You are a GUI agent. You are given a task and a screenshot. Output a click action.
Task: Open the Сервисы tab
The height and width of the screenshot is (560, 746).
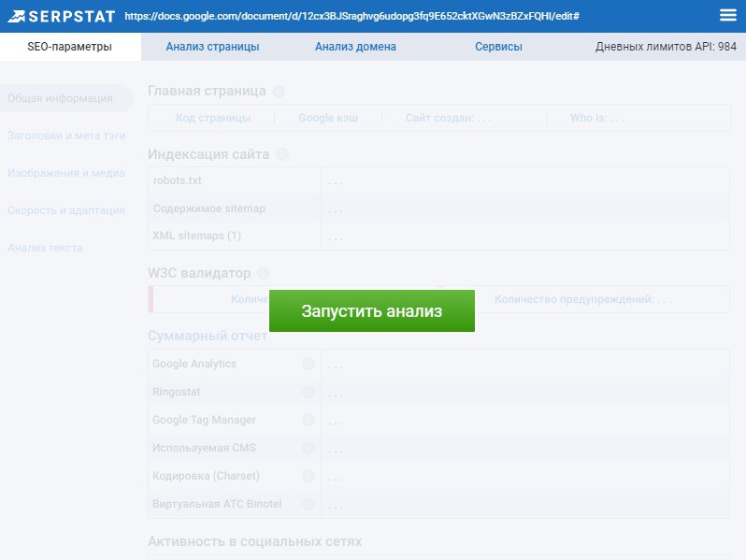pyautogui.click(x=498, y=47)
